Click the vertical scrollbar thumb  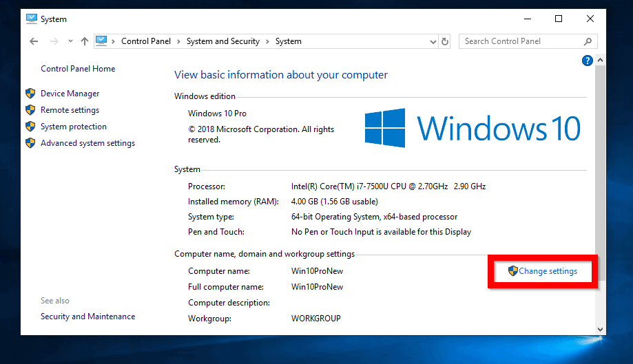pyautogui.click(x=601, y=173)
